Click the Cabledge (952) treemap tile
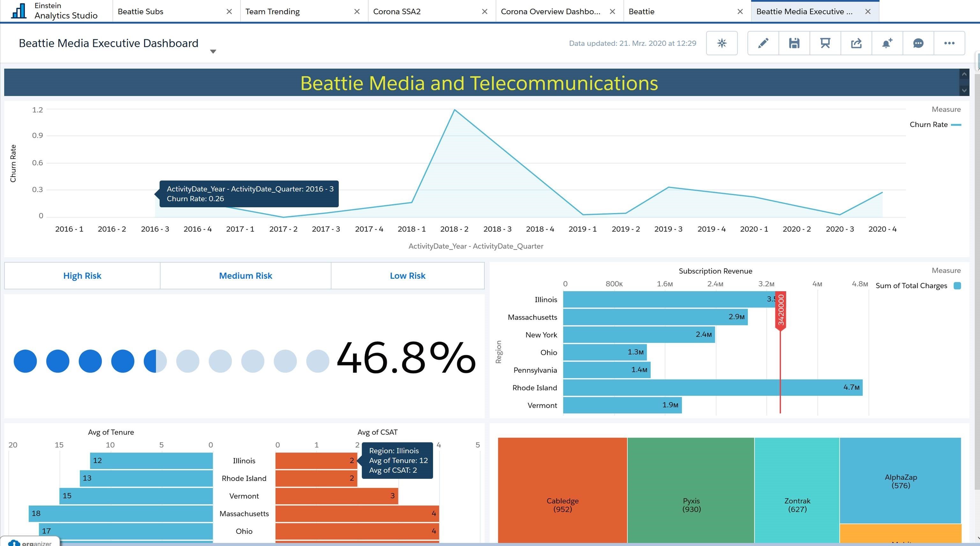The image size is (980, 546). point(562,491)
